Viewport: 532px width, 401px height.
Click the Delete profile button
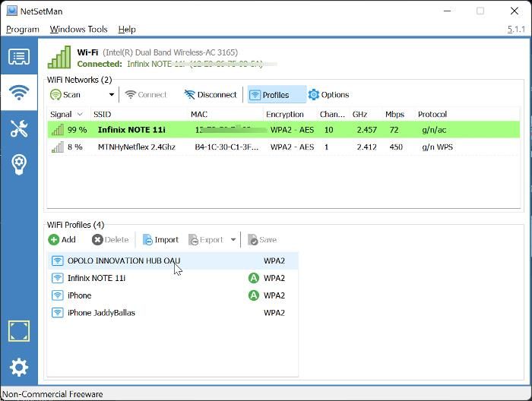[110, 240]
